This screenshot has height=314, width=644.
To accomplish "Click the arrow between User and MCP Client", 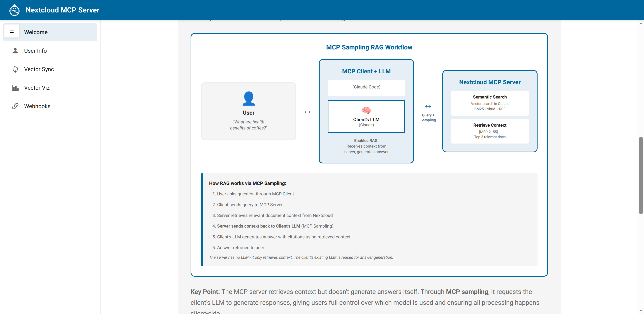I will (x=308, y=112).
